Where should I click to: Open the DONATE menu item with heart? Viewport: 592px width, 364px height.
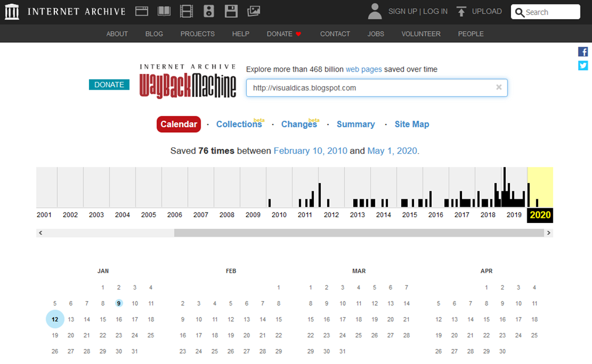point(284,34)
